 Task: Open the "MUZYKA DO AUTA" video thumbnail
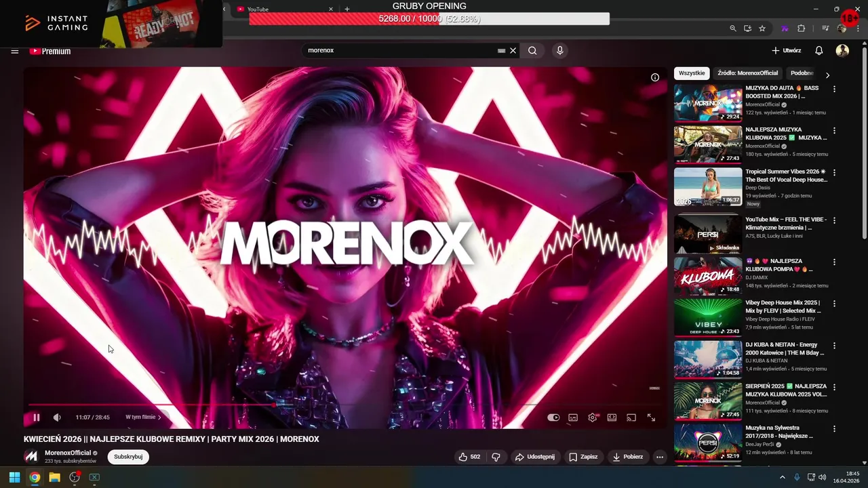point(708,102)
